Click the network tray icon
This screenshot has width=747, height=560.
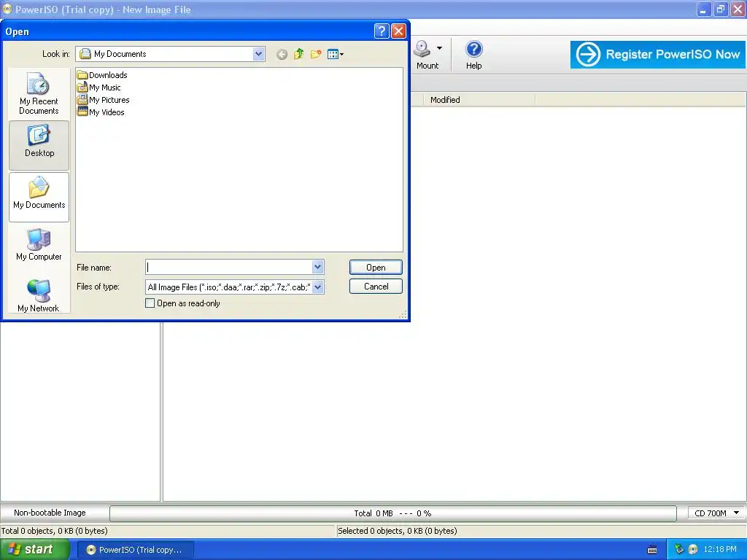pos(679,549)
